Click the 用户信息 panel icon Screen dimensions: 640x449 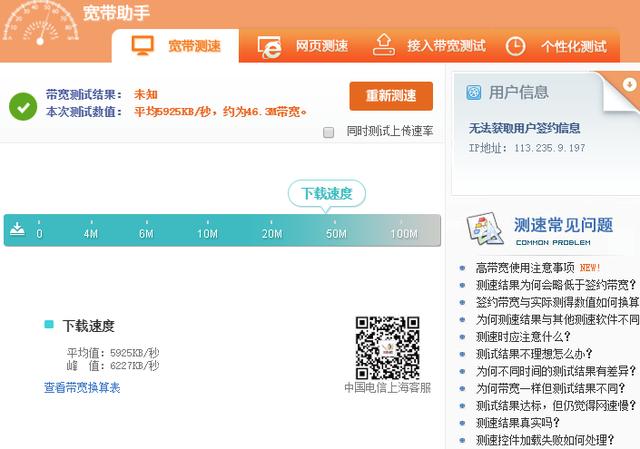473,93
